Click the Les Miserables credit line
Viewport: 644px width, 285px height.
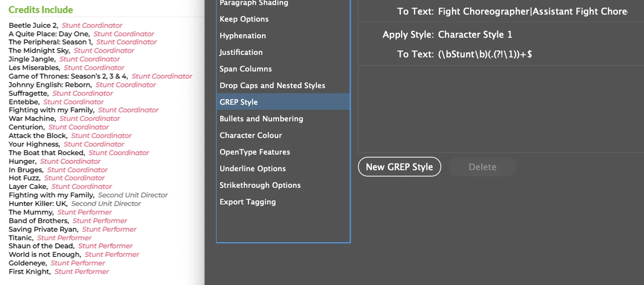(66, 68)
